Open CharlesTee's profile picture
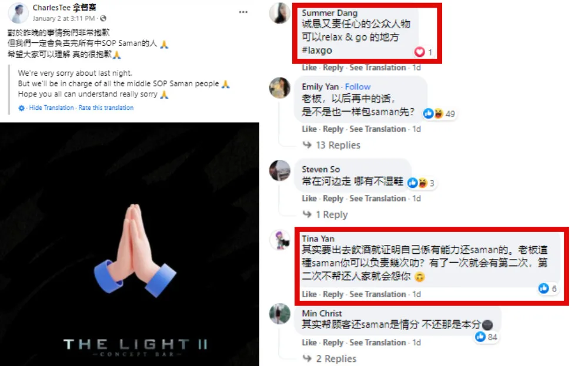This screenshot has height=366, width=588. 18,13
